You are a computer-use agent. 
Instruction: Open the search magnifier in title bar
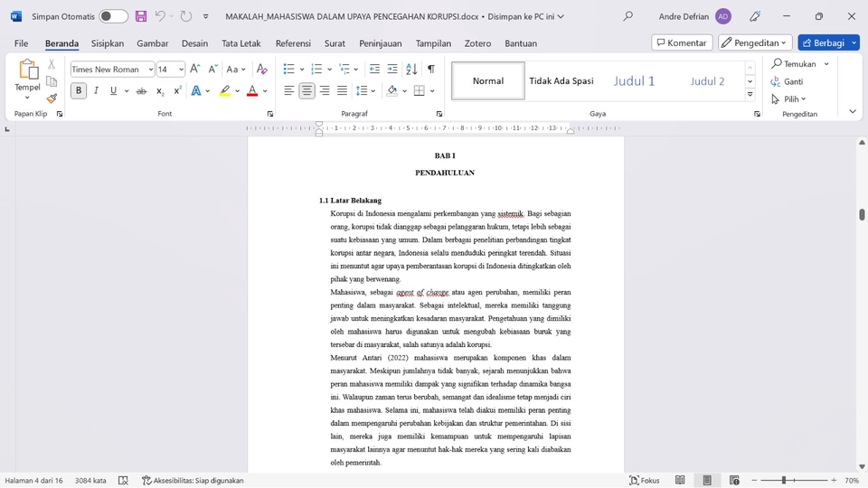pos(627,16)
